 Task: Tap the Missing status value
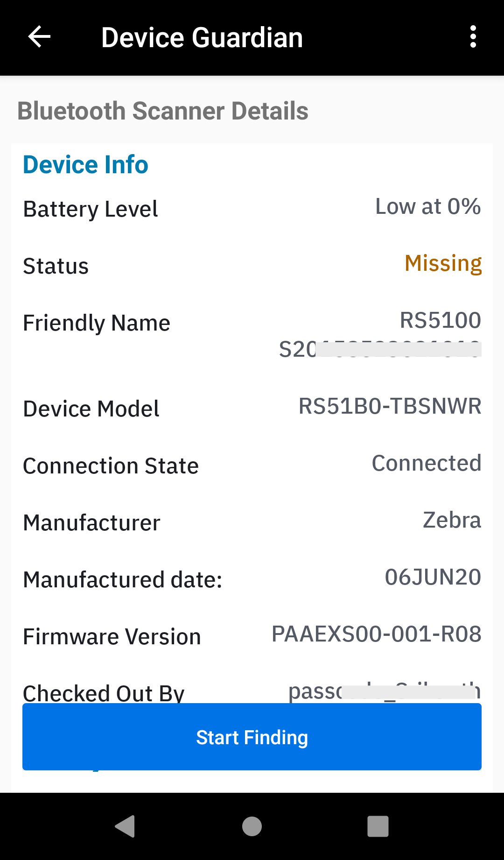click(x=443, y=263)
